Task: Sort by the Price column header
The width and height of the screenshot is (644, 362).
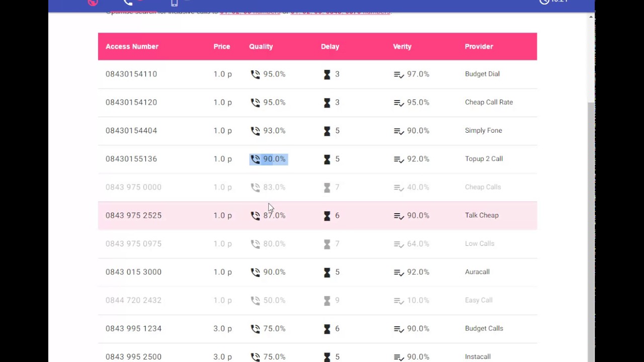Action: 221,46
